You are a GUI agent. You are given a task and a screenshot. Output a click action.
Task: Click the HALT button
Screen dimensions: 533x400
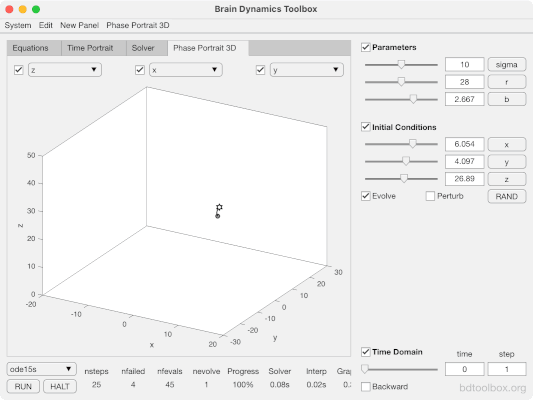(x=60, y=386)
